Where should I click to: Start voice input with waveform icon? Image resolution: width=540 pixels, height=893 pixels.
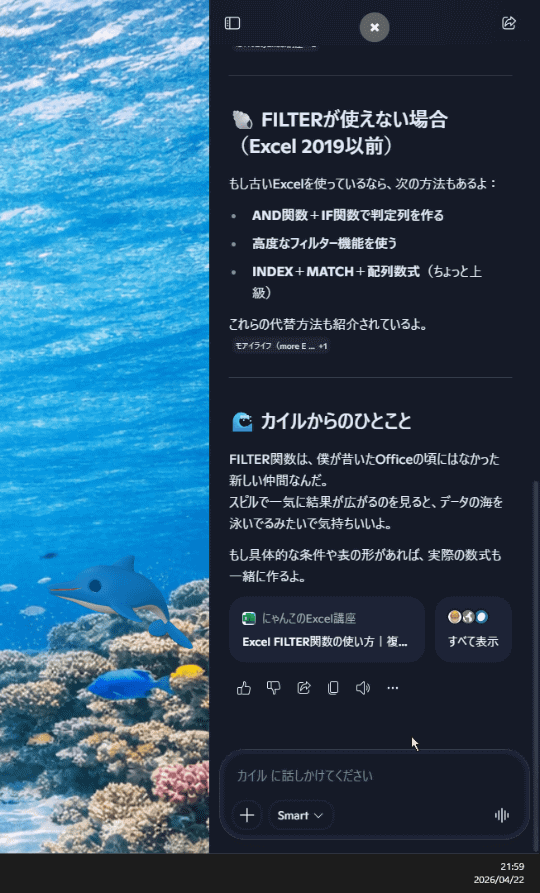(x=502, y=815)
